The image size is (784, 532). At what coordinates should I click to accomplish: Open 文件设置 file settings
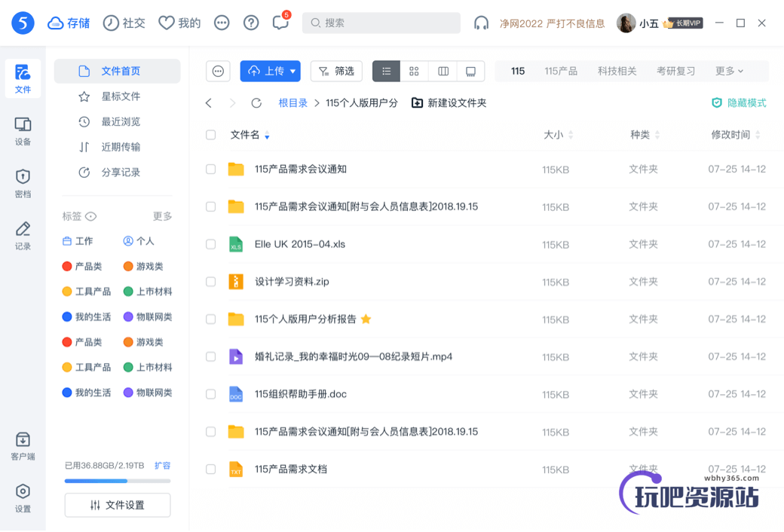tap(118, 505)
